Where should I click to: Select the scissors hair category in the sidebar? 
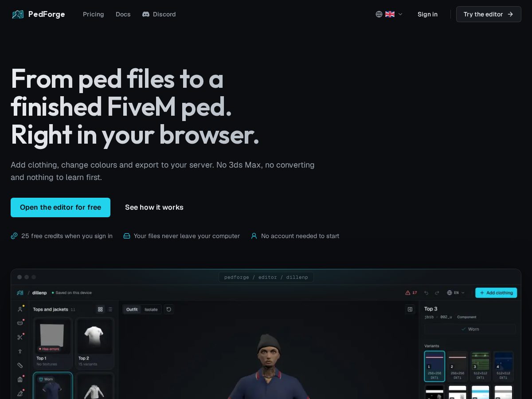[x=20, y=337]
